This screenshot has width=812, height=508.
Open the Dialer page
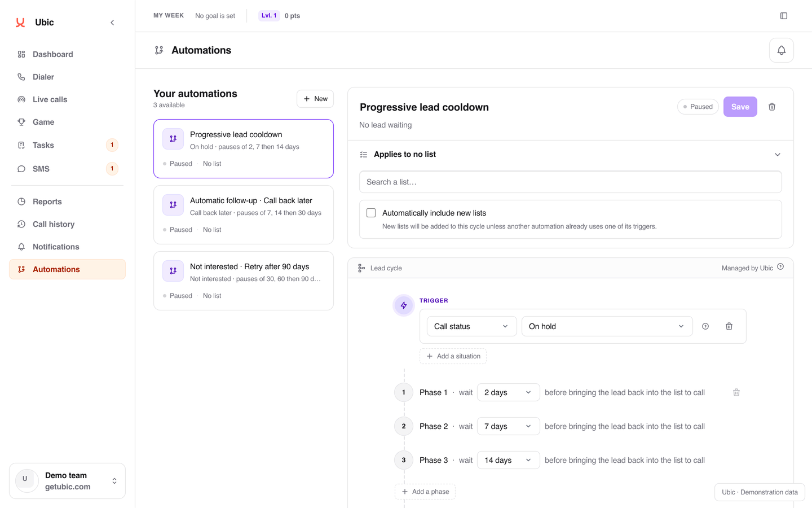[x=67, y=77]
